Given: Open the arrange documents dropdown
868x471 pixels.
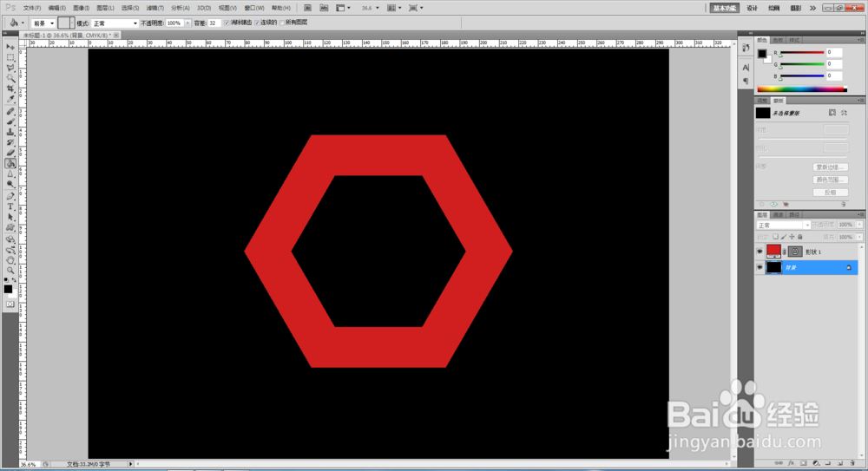Looking at the screenshot, I should tap(392, 8).
